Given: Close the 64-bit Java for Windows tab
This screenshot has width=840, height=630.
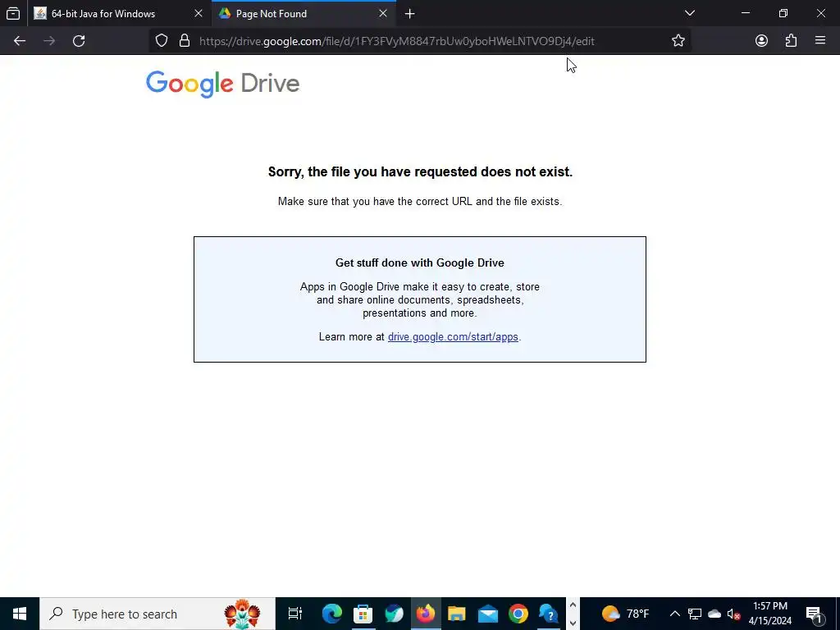Looking at the screenshot, I should pos(199,13).
